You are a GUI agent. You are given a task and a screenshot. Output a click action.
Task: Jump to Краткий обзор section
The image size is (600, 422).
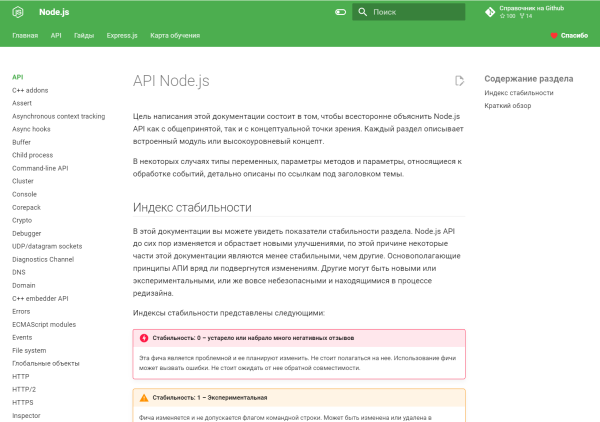[x=507, y=106]
